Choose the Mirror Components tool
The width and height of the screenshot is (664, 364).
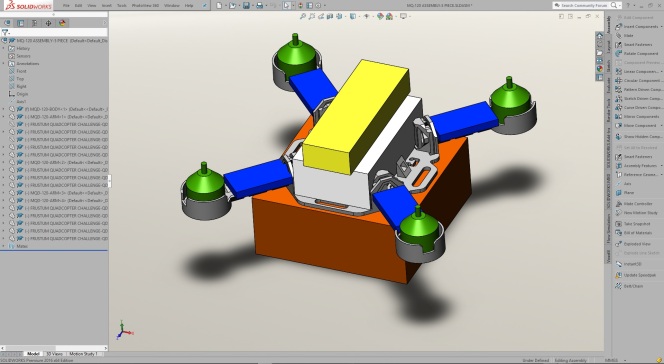[637, 116]
